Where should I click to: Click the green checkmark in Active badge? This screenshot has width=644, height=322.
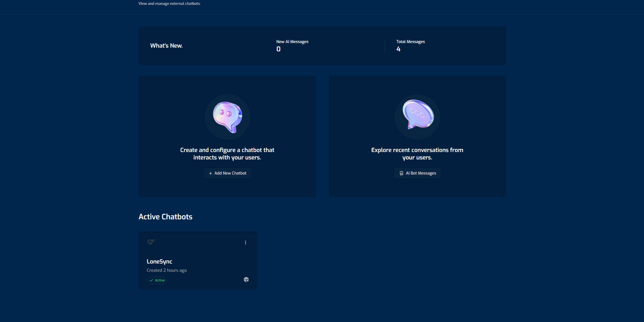(x=152, y=280)
